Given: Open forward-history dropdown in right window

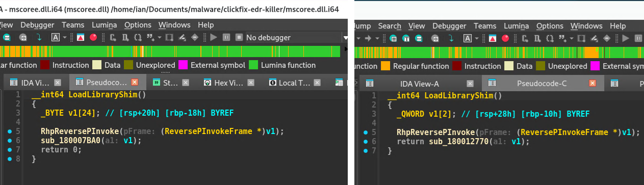Looking at the screenshot, I should point(377,38).
